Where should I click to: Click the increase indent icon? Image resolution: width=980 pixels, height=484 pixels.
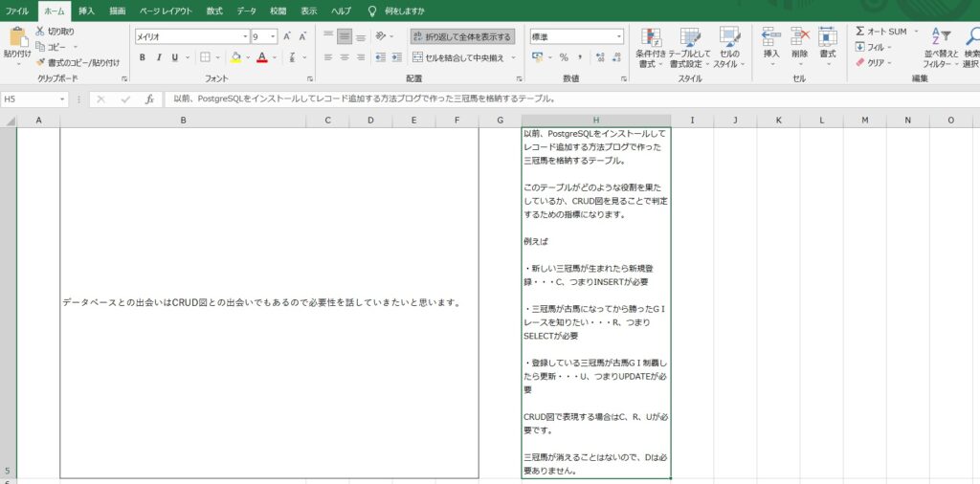click(x=396, y=57)
